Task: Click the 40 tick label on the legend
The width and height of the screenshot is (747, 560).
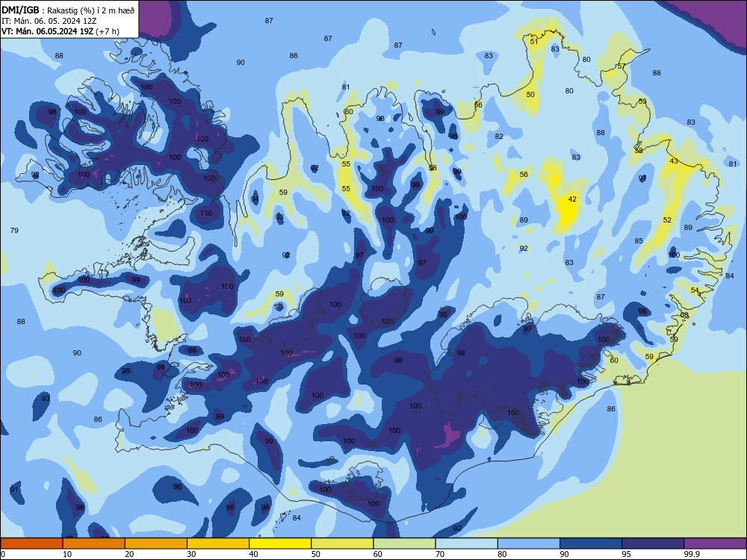Action: (x=253, y=554)
